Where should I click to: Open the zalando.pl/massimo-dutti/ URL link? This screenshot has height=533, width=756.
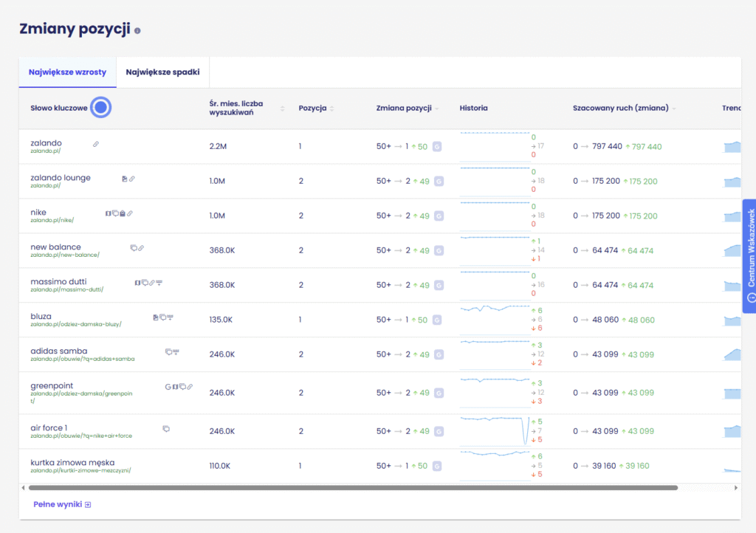pos(67,289)
